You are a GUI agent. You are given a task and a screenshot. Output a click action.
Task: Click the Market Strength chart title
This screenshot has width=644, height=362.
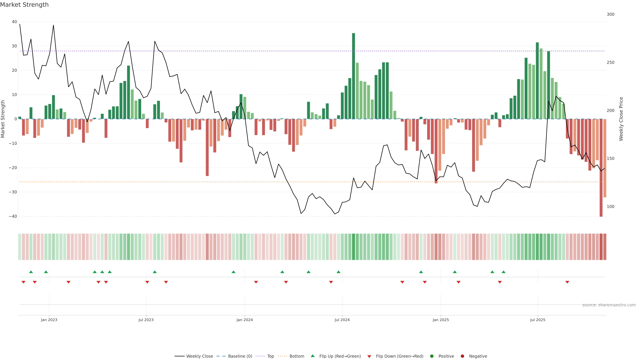[x=24, y=5]
